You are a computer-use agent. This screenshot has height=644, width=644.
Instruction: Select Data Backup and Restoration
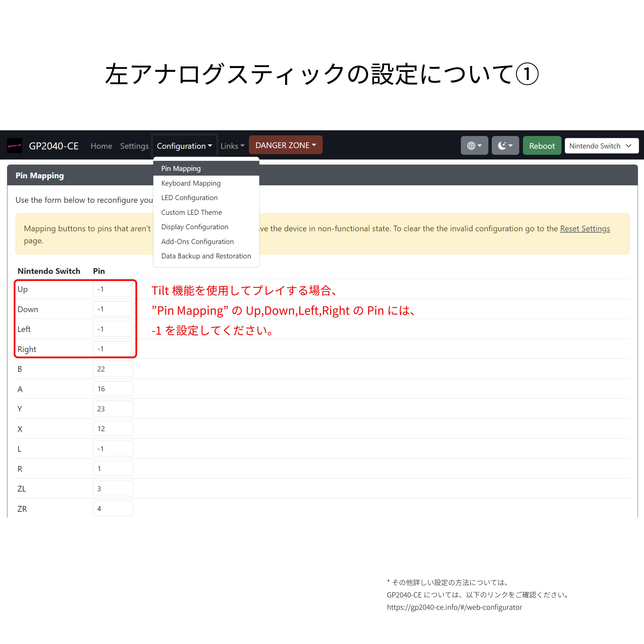click(x=206, y=256)
